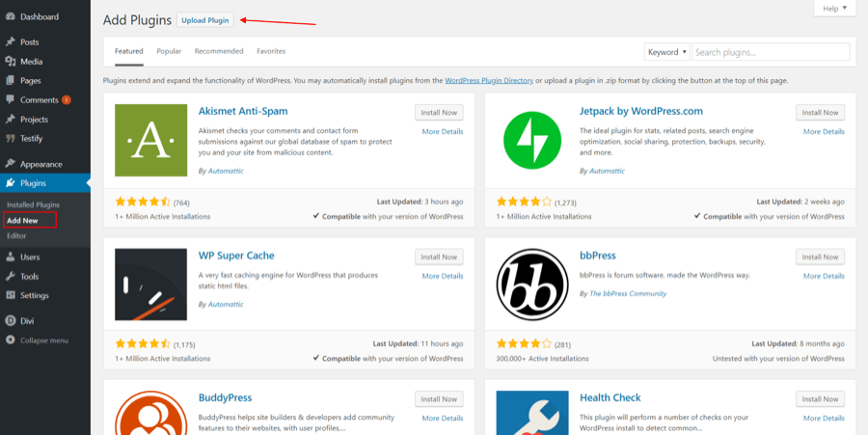Click Automattic author link under WP Super Cache
The width and height of the screenshot is (868, 435).
[226, 305]
